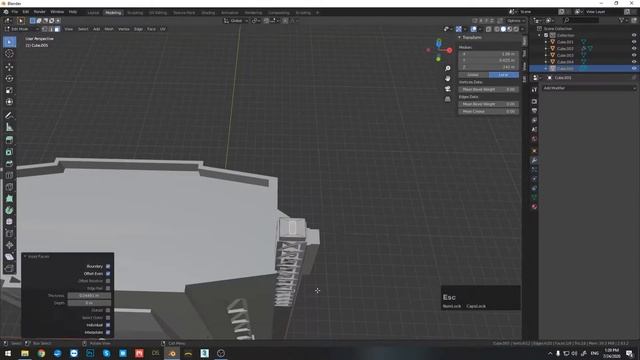The height and width of the screenshot is (360, 640).
Task: Click the Local transform space button
Action: click(x=504, y=75)
